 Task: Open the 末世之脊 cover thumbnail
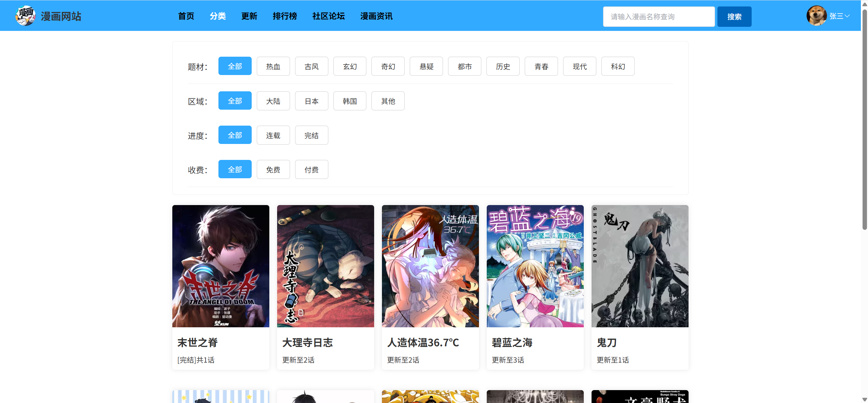pos(220,266)
